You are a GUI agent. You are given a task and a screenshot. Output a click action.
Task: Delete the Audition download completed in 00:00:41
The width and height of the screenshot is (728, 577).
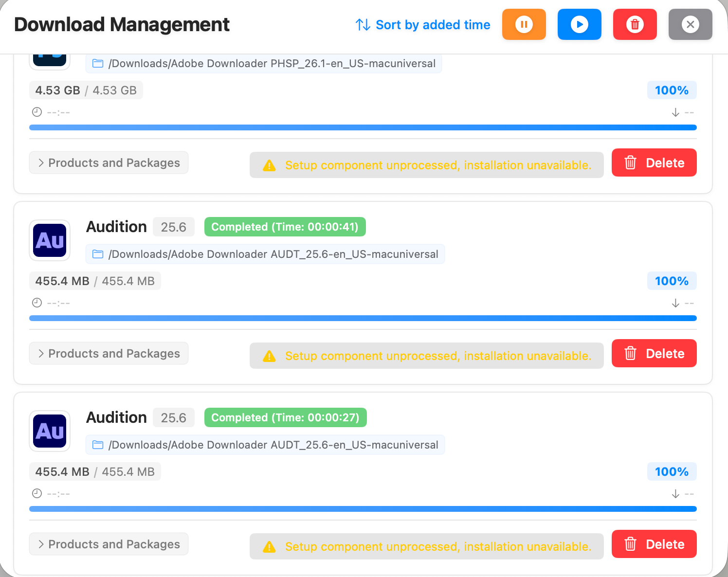click(x=654, y=354)
